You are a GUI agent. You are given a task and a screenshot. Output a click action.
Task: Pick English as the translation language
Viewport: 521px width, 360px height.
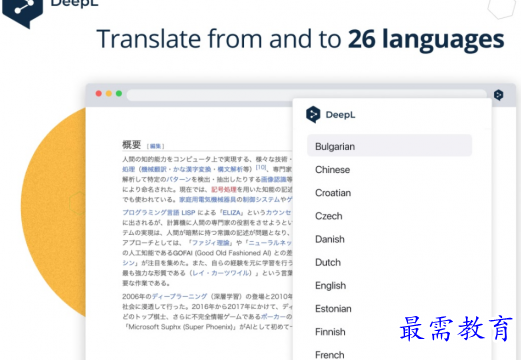(x=330, y=286)
